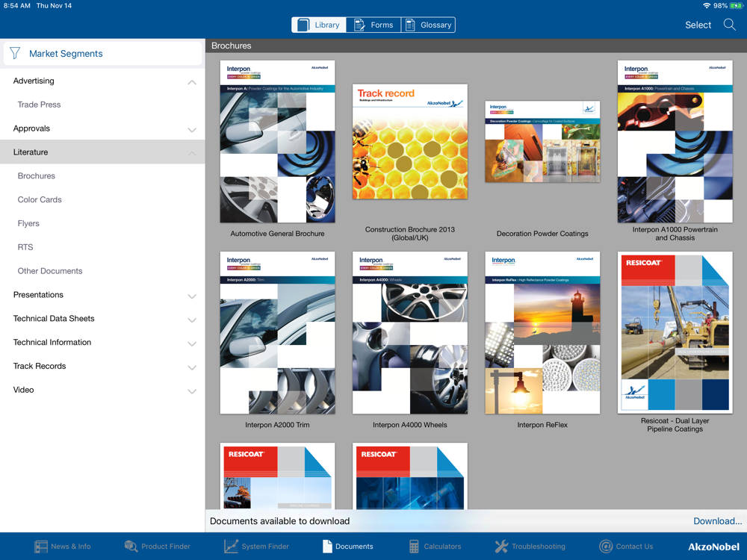Click 'Automotive General Brochure' caption
Viewport: 747px width, 560px height.
tap(277, 233)
